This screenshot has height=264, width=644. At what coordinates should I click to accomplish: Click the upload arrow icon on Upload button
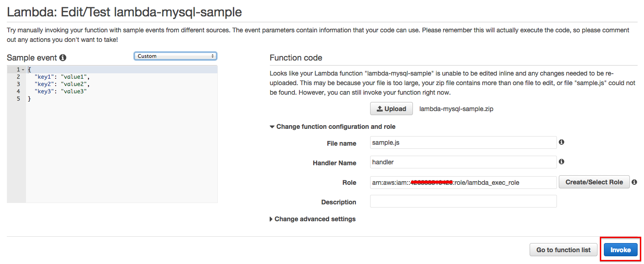[x=379, y=108]
